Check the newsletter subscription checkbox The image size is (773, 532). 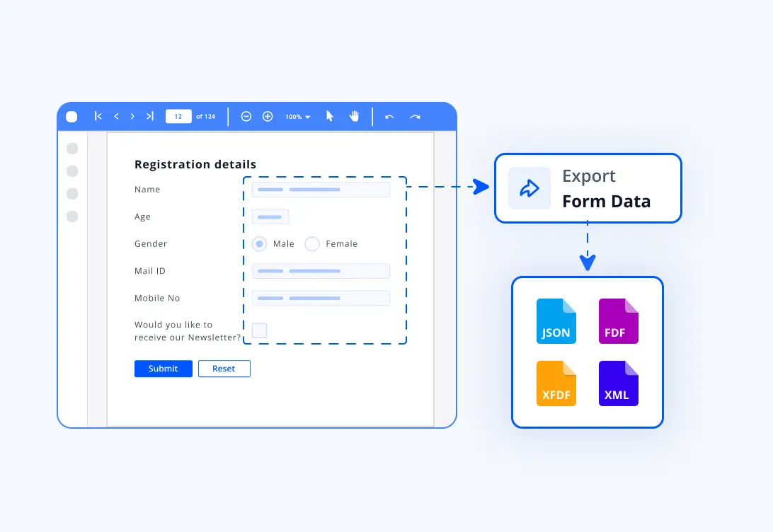pos(259,330)
